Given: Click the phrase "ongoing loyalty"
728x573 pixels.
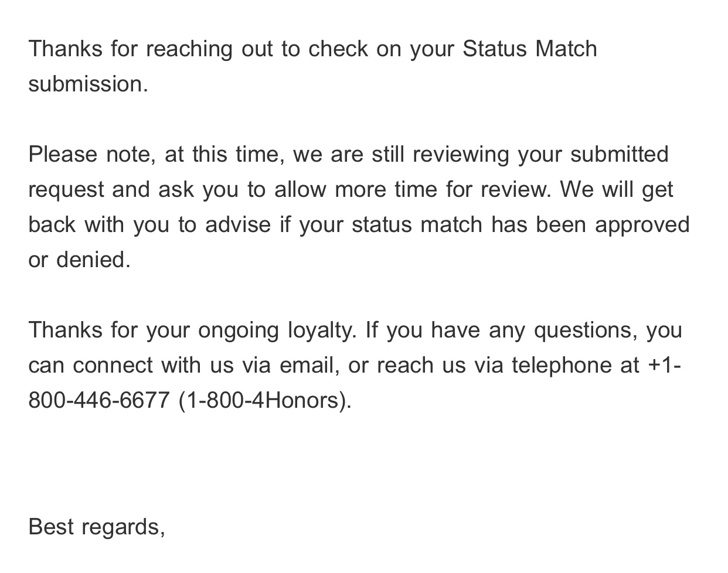Looking at the screenshot, I should pos(277,330).
